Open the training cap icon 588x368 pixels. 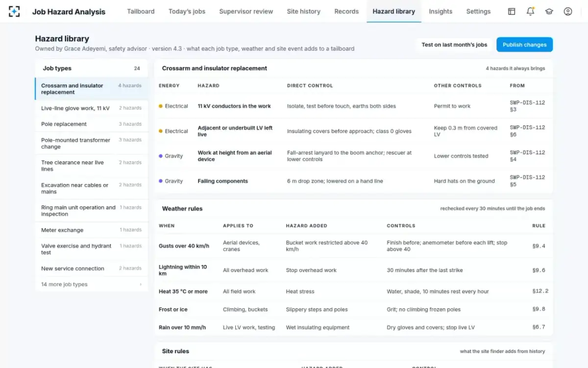pos(549,11)
